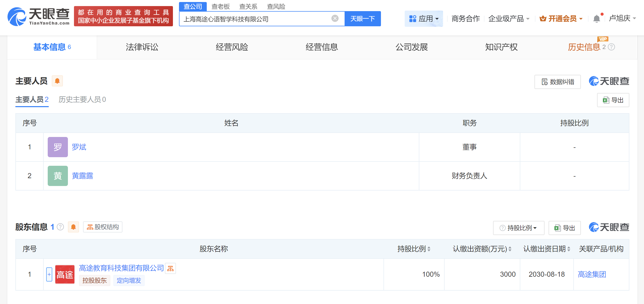The image size is (644, 304).
Task: Open the 应用 dropdown menu
Action: 424,19
